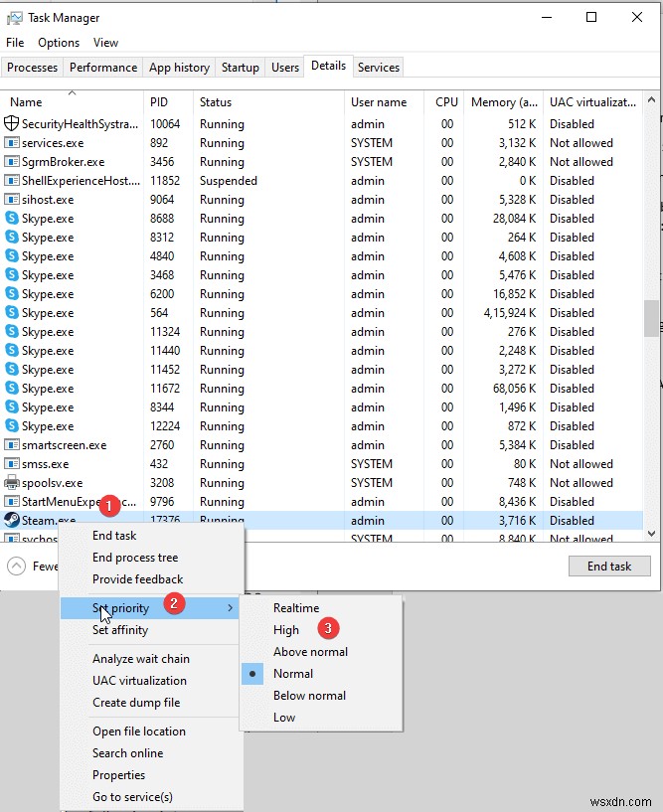663x812 pixels.
Task: Open the View menu
Action: tap(105, 43)
